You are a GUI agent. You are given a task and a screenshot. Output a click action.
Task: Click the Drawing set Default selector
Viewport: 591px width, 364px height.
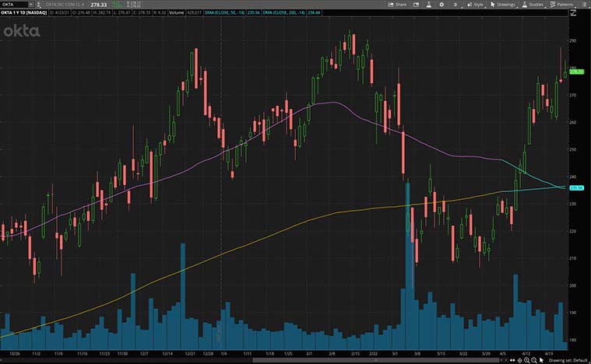(566, 361)
